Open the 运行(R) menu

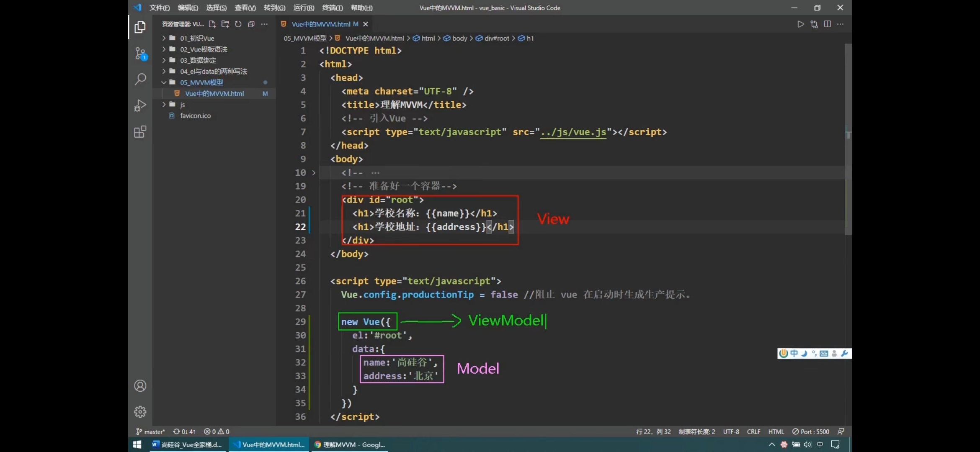(303, 8)
